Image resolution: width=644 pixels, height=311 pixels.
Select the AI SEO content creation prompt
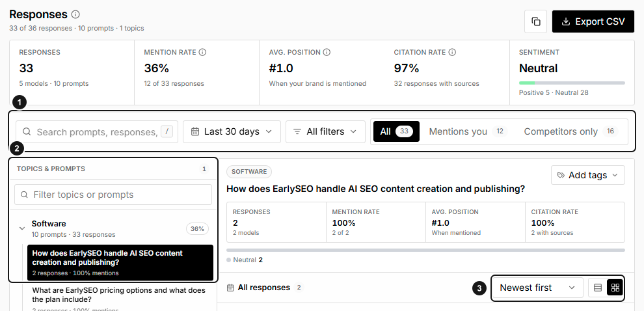click(x=120, y=262)
